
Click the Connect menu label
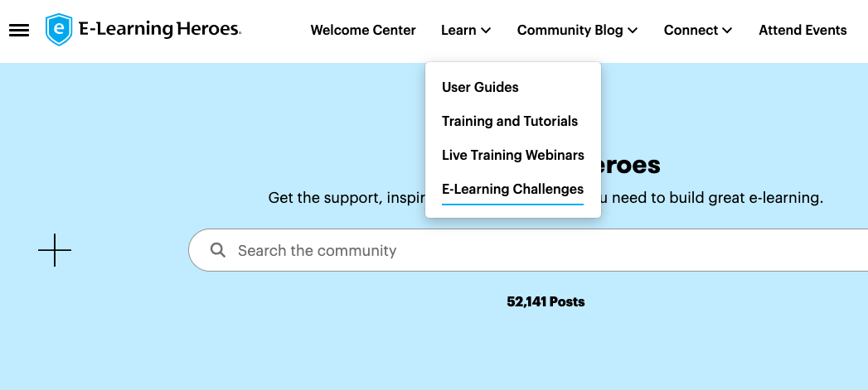[691, 31]
